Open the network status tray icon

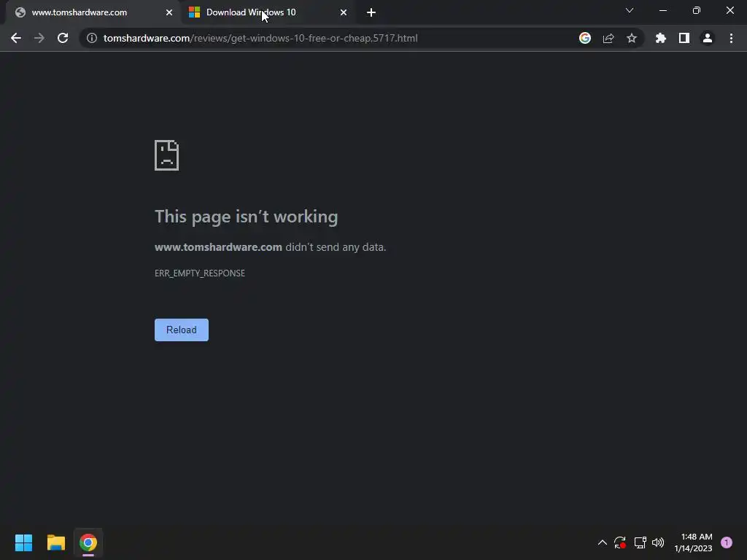coord(640,542)
